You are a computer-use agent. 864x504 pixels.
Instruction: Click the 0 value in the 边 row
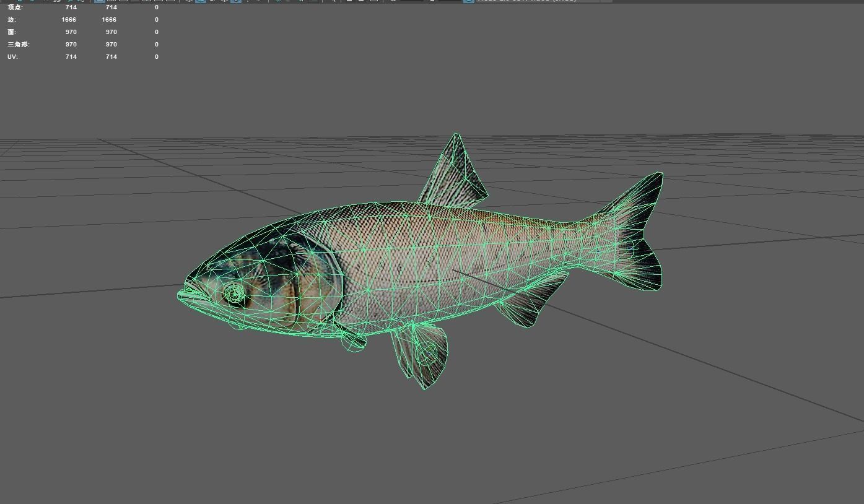(x=157, y=20)
